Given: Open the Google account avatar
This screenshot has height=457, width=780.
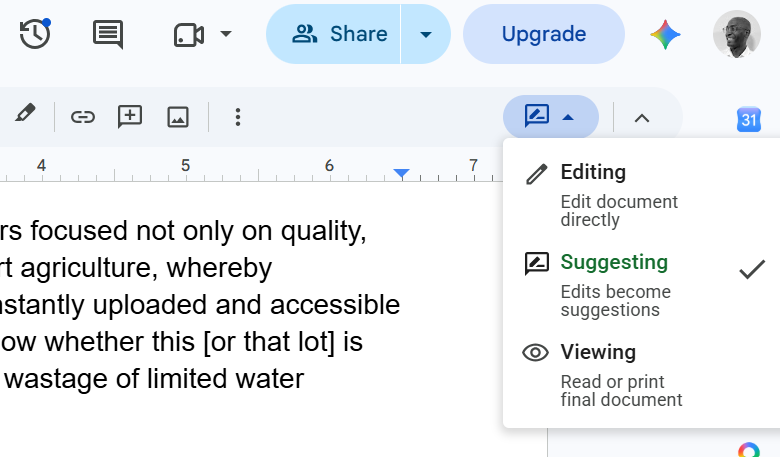Looking at the screenshot, I should pos(737,34).
